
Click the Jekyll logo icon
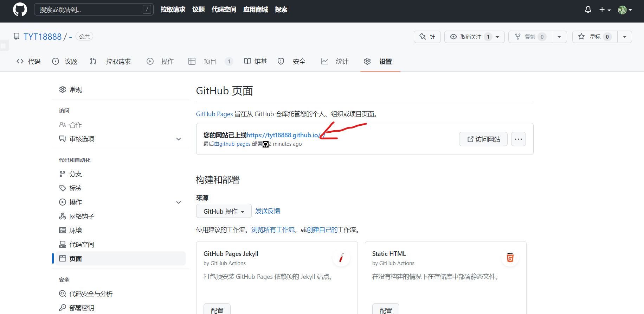click(341, 258)
